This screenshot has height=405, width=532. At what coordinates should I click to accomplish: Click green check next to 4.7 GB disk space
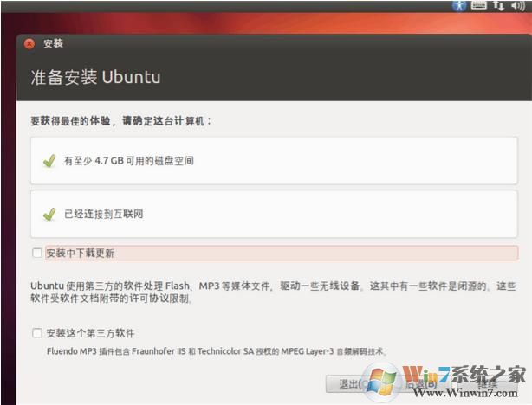click(x=49, y=161)
